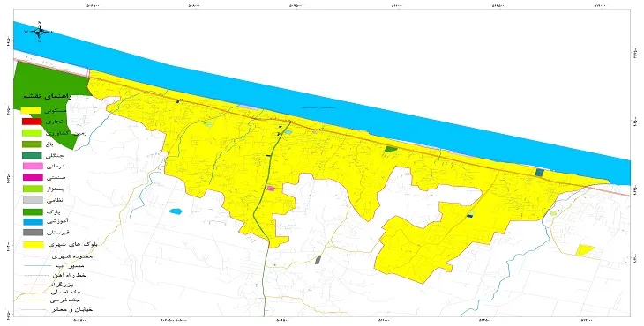
Task: Click the teal parcel near the eastern coast
Action: (540, 172)
